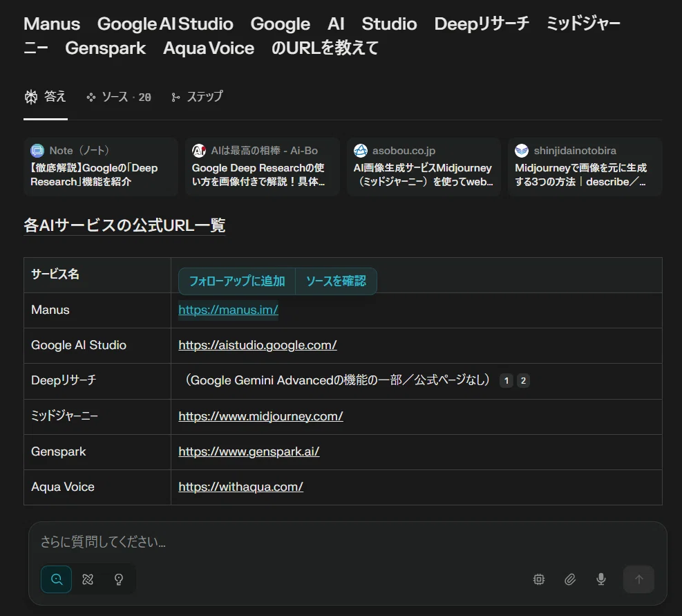Open the withaqua.com link
The height and width of the screenshot is (616, 682).
pos(240,487)
